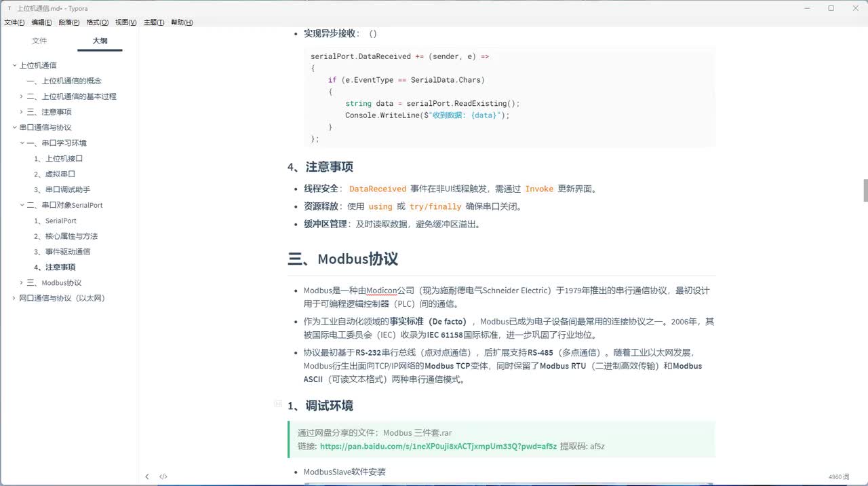Switch to the 文件 sidebar tab
The height and width of the screenshot is (486, 868).
40,41
